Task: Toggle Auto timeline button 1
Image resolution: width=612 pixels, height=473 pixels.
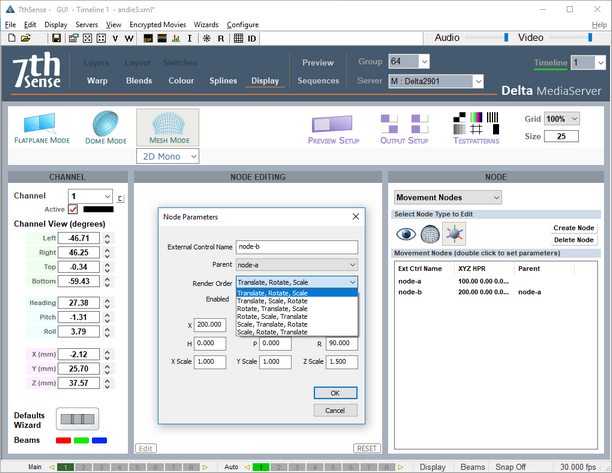Action: point(261,467)
